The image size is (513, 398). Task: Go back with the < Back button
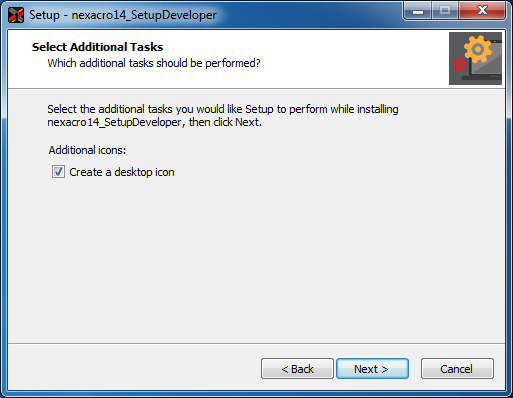pyautogui.click(x=297, y=369)
